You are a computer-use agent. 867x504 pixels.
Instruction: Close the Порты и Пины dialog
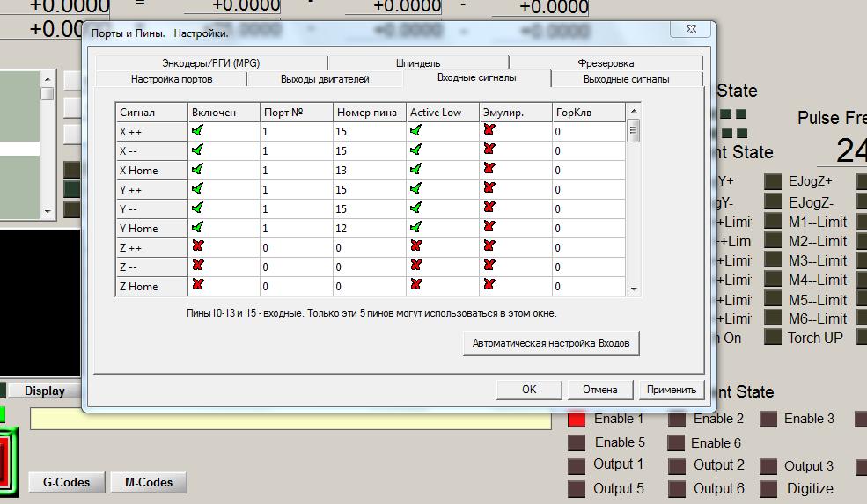click(x=691, y=29)
